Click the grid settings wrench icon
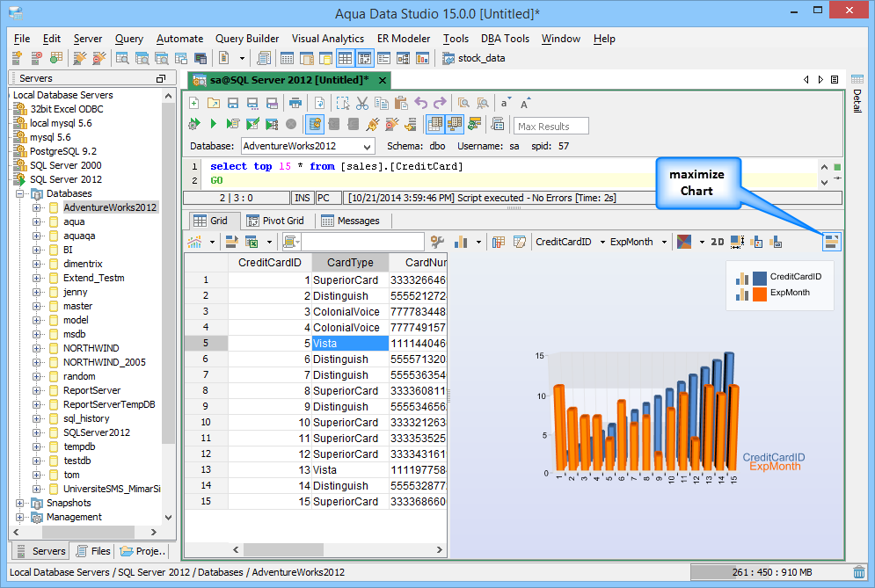The image size is (875, 588). 437,242
